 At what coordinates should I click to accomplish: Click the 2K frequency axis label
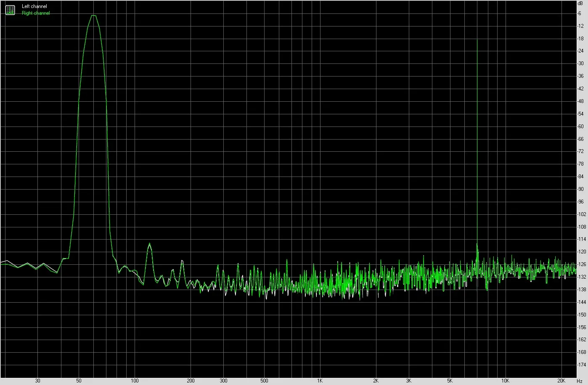376,381
